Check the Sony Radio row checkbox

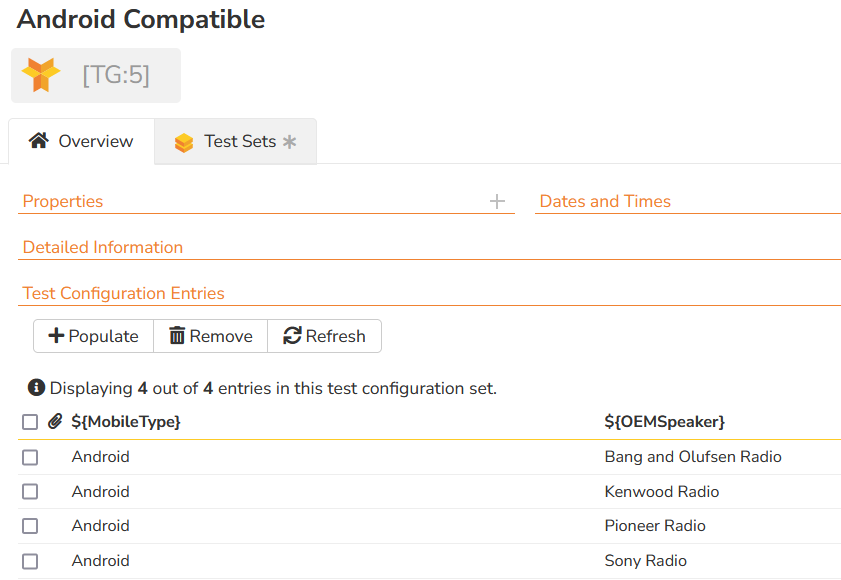click(30, 561)
